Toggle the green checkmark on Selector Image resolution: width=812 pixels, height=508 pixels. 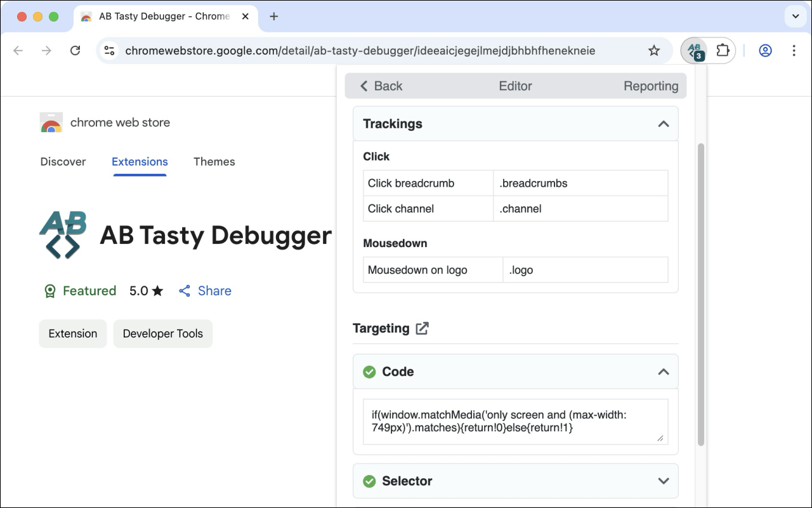pos(369,481)
